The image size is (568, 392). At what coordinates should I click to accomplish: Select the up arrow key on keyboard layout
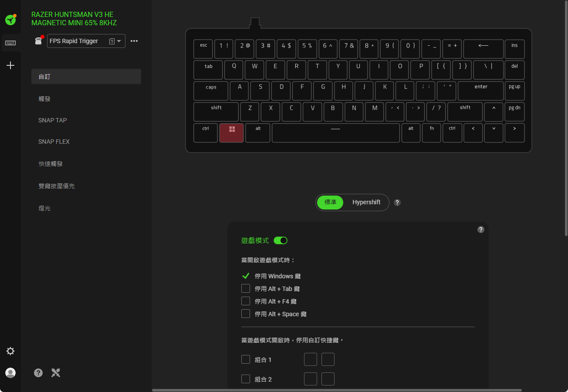click(x=494, y=112)
